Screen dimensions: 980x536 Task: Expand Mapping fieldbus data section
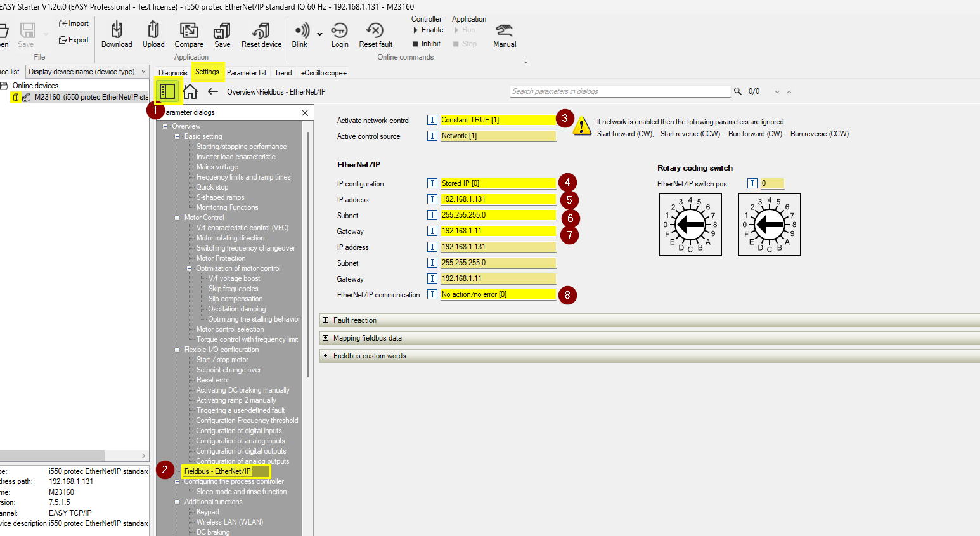(325, 338)
